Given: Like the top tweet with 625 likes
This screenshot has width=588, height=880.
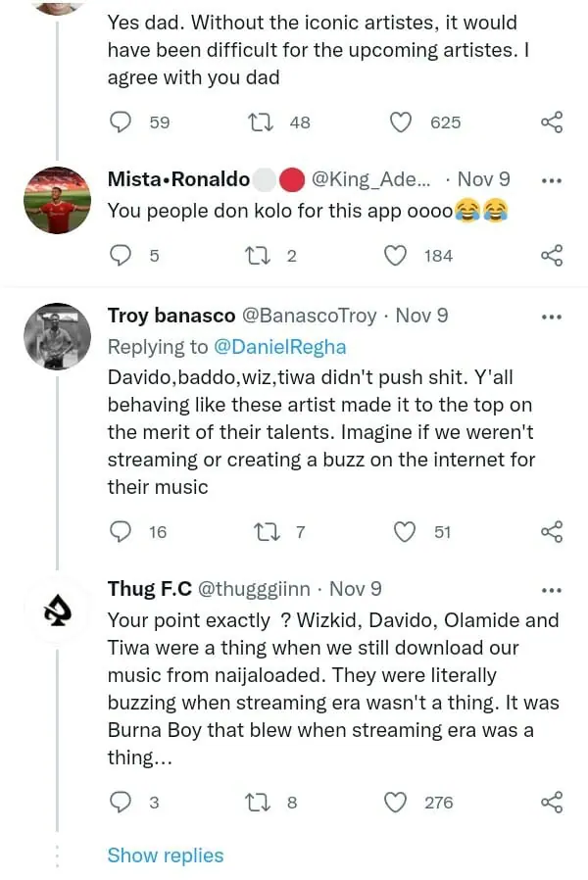Looking at the screenshot, I should click(400, 122).
